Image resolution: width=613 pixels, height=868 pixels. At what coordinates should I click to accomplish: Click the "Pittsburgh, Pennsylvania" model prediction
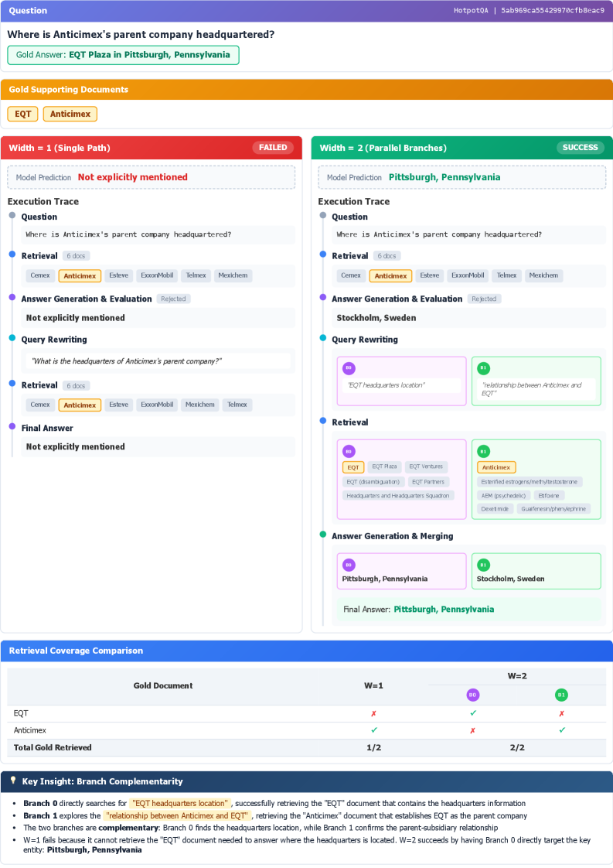(444, 177)
